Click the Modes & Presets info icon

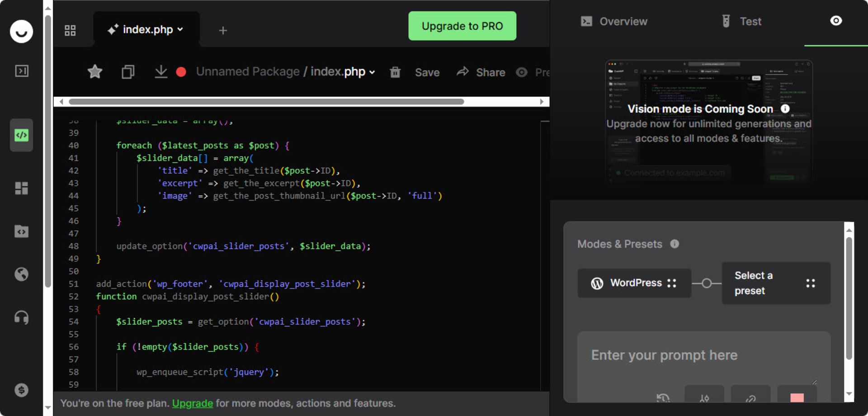[675, 244]
